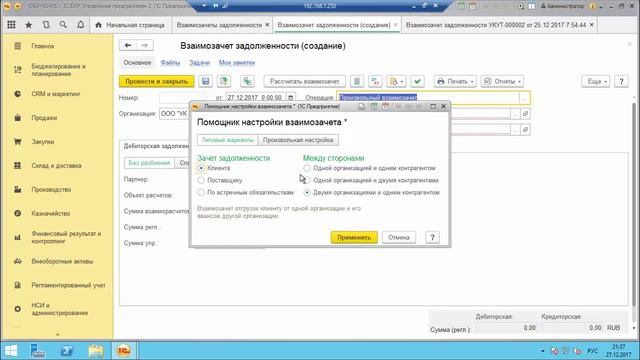Open Задачи link

click(200, 62)
